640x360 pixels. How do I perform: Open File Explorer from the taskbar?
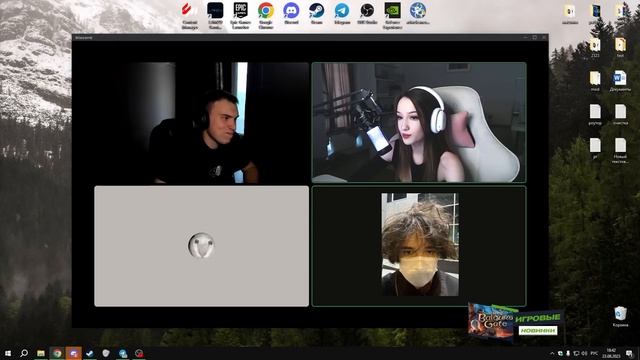[41, 353]
